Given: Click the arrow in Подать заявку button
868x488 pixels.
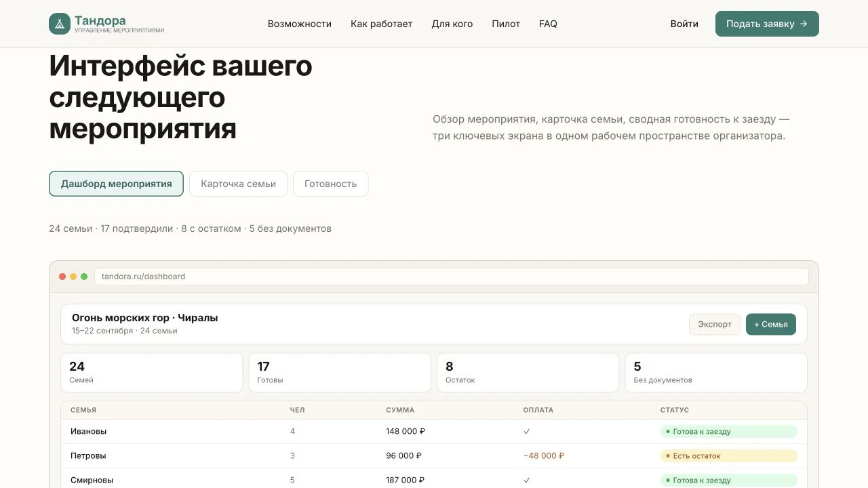Looking at the screenshot, I should 804,24.
